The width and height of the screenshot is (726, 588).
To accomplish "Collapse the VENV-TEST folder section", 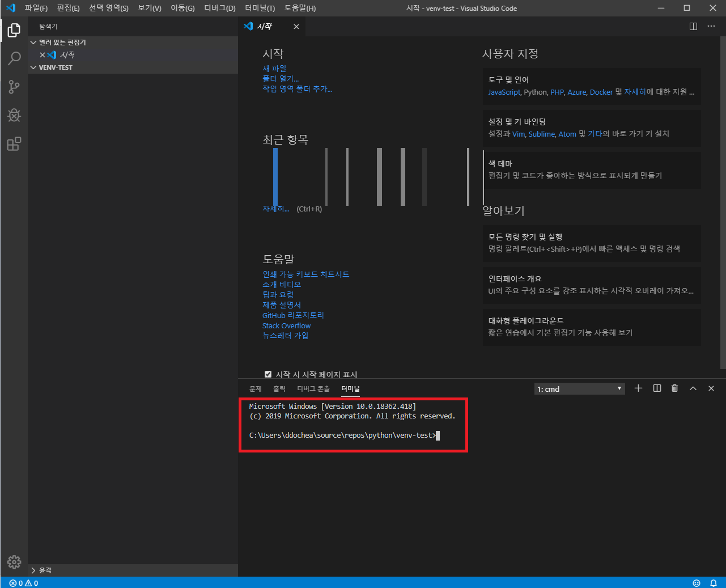I will (x=133, y=67).
